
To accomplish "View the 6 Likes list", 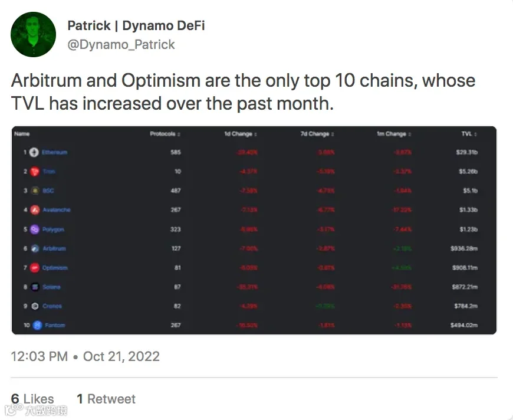I will pos(32,399).
